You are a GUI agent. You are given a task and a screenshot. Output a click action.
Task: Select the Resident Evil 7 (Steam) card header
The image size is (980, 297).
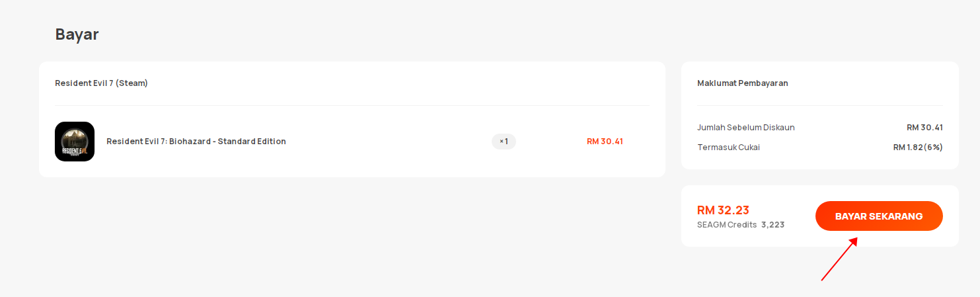coord(101,83)
